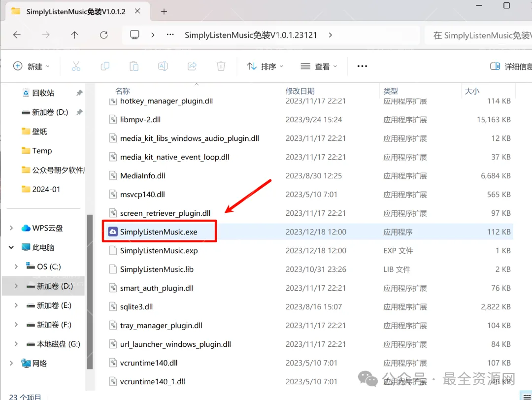Go forward with the right arrow
Viewport: 532px width, 400px height.
tap(46, 35)
